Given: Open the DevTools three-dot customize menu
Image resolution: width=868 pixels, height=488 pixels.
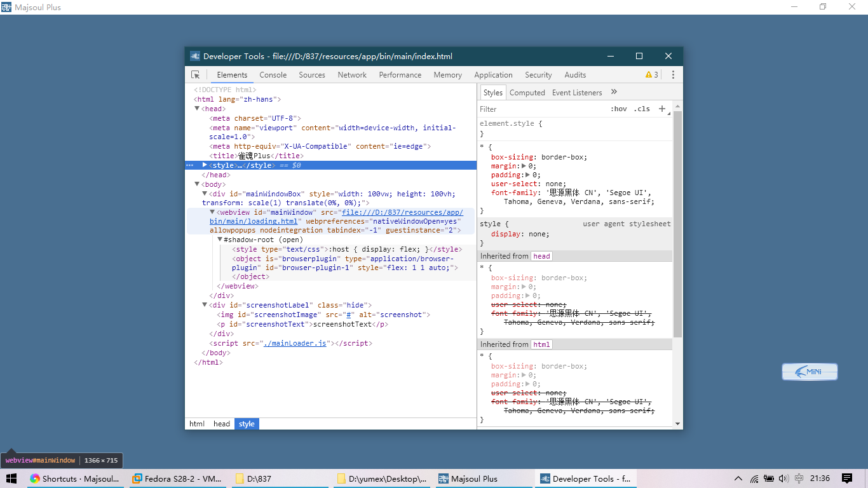Looking at the screenshot, I should 673,75.
